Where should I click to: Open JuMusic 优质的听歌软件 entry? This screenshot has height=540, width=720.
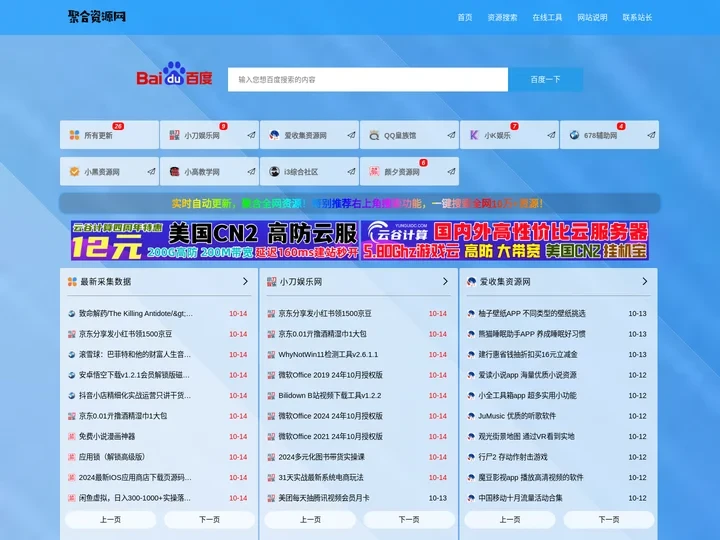(x=517, y=416)
